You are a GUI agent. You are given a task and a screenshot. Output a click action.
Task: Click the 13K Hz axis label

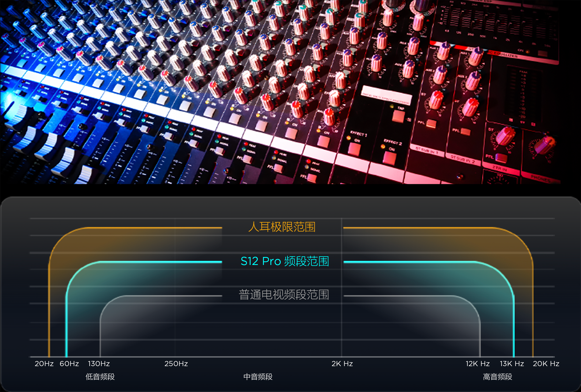coord(512,364)
